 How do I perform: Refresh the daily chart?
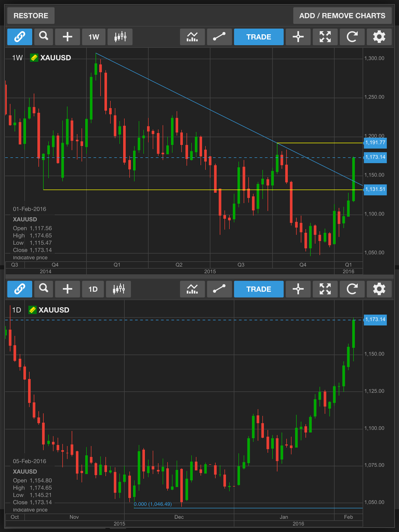tap(352, 289)
